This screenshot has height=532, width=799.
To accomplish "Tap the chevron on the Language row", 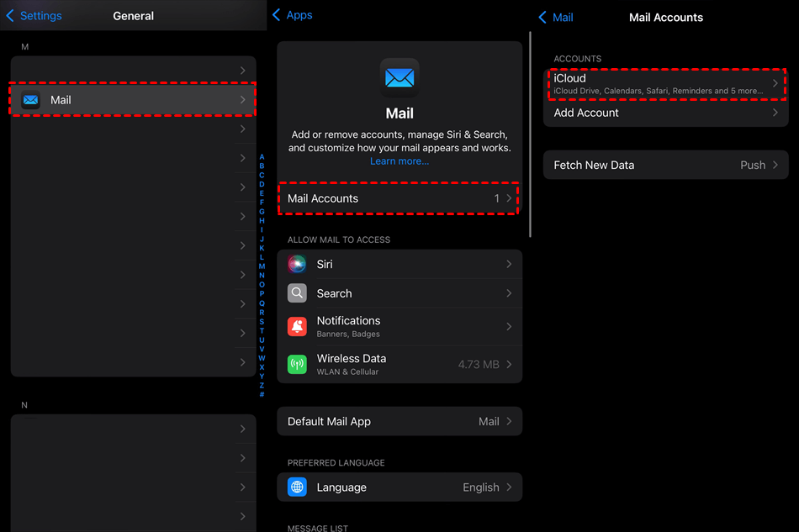I will (x=509, y=487).
